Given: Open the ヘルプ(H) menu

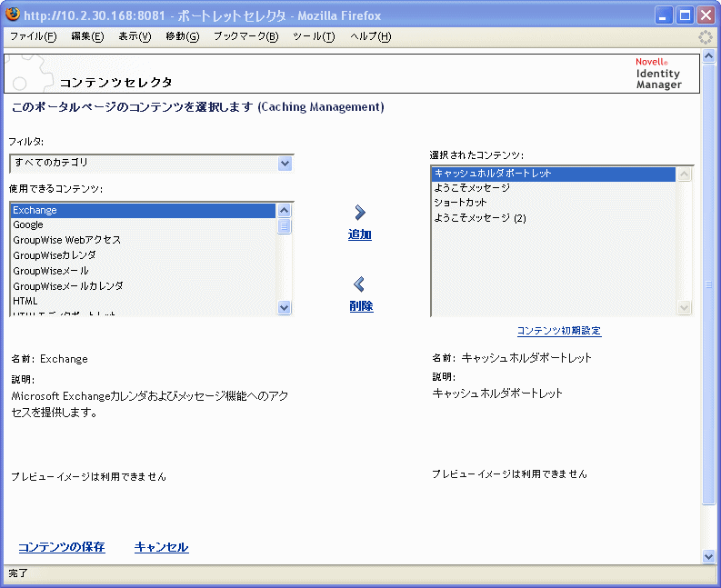Looking at the screenshot, I should [x=371, y=36].
